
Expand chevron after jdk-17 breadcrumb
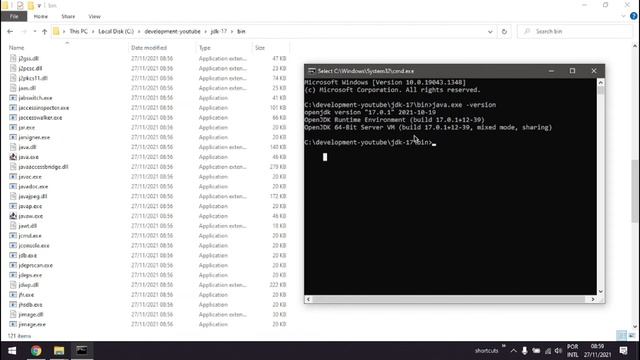(232, 31)
